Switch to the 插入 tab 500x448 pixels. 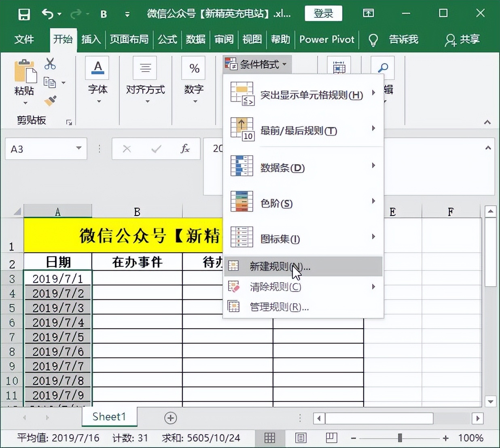point(91,39)
